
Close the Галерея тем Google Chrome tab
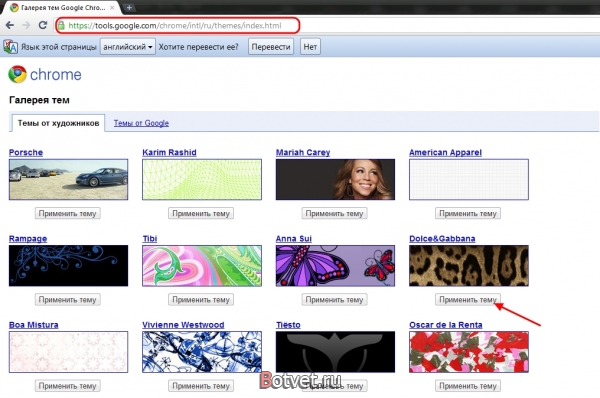click(x=112, y=7)
